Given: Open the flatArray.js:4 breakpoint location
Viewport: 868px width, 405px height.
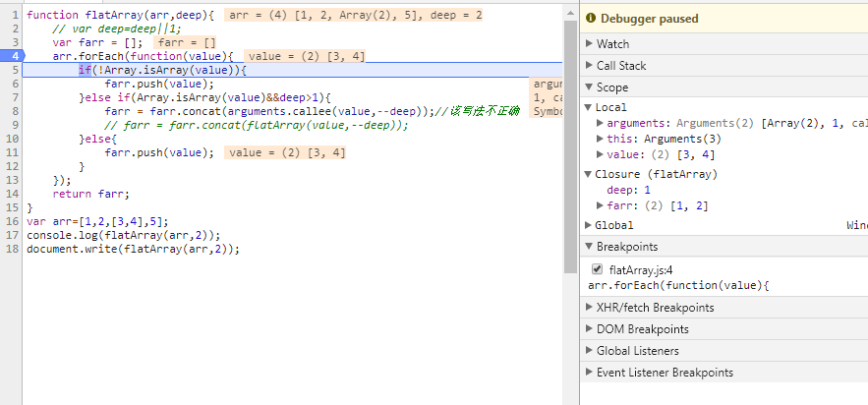Looking at the screenshot, I should click(641, 270).
